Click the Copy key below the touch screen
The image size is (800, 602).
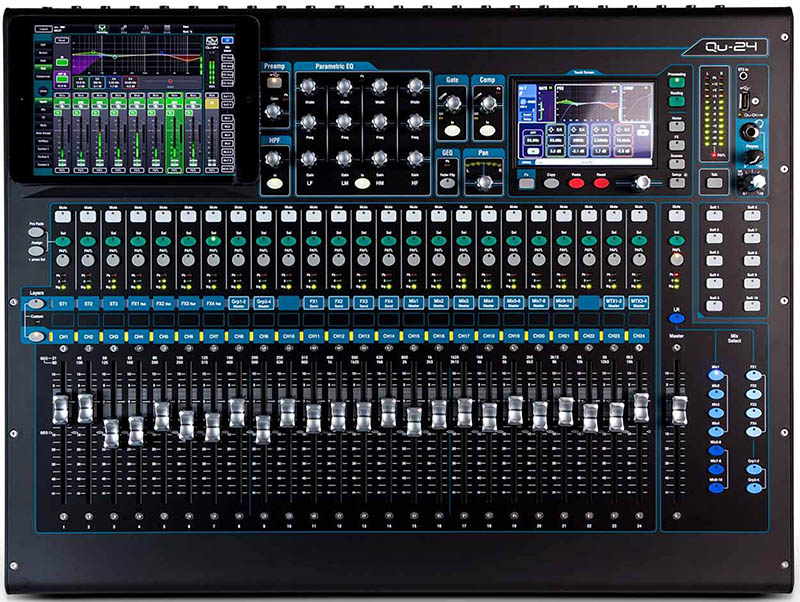551,183
